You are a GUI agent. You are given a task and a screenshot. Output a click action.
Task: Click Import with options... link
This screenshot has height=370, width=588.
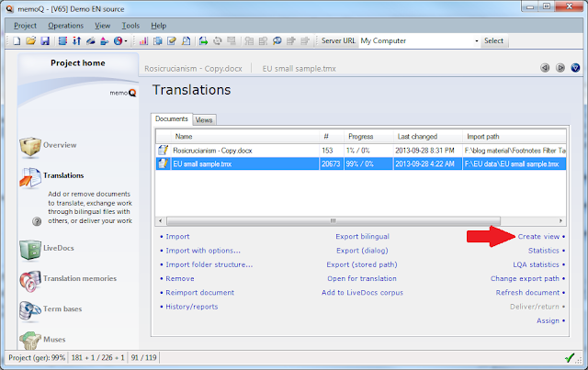203,251
